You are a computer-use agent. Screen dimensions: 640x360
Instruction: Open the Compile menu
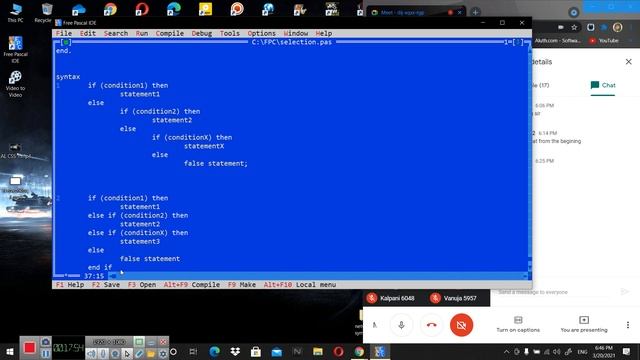point(170,33)
